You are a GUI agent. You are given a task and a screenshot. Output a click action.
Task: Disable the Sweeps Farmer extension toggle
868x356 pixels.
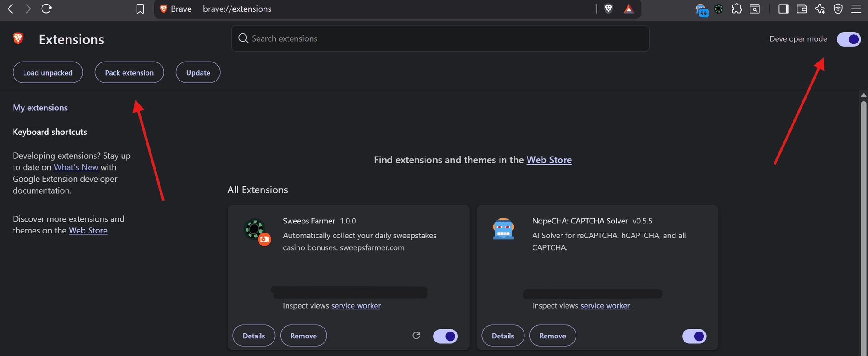445,336
